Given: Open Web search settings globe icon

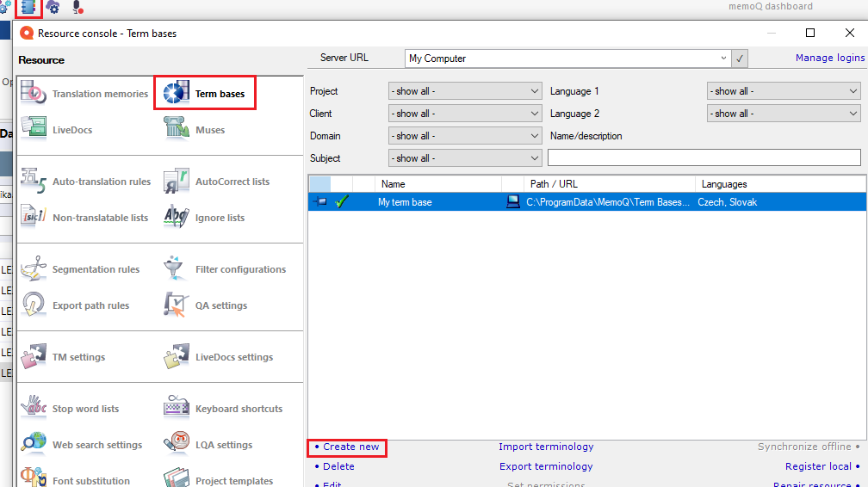Looking at the screenshot, I should click(x=34, y=444).
